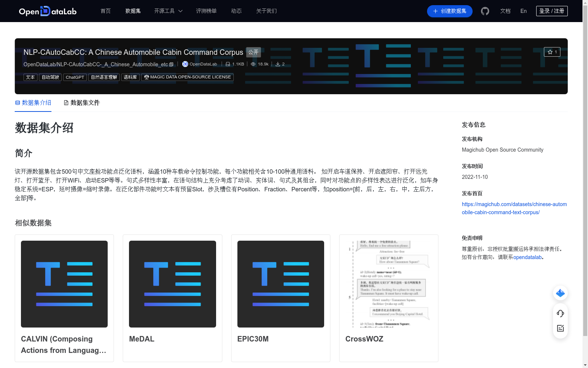
Task: Click the NLP-CAutoCabCC dataset title
Action: [133, 52]
